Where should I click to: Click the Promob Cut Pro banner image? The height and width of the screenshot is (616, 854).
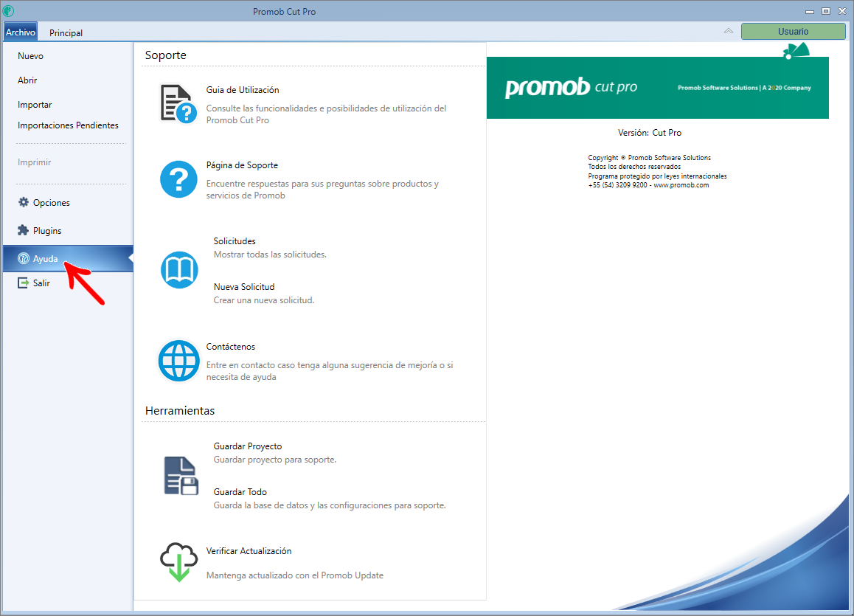[657, 88]
